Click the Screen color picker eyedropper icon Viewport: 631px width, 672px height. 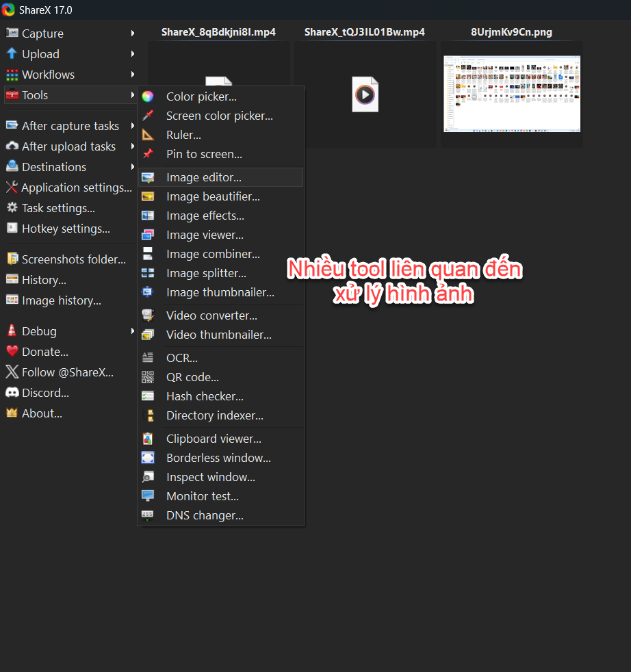tap(148, 116)
